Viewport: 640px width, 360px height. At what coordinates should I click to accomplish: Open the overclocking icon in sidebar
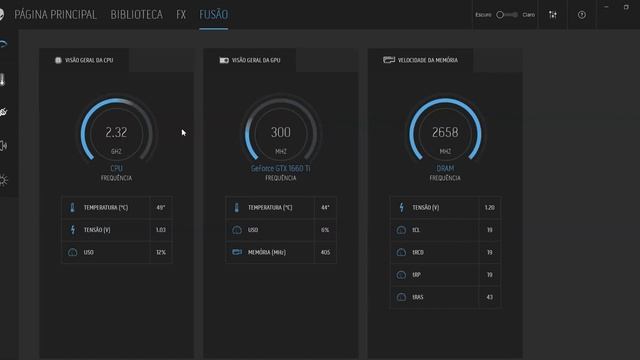(3, 112)
